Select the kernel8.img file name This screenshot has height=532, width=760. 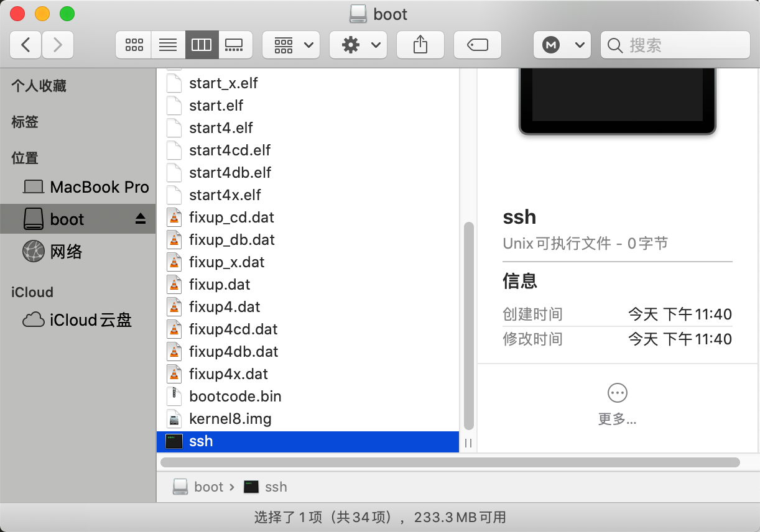230,419
